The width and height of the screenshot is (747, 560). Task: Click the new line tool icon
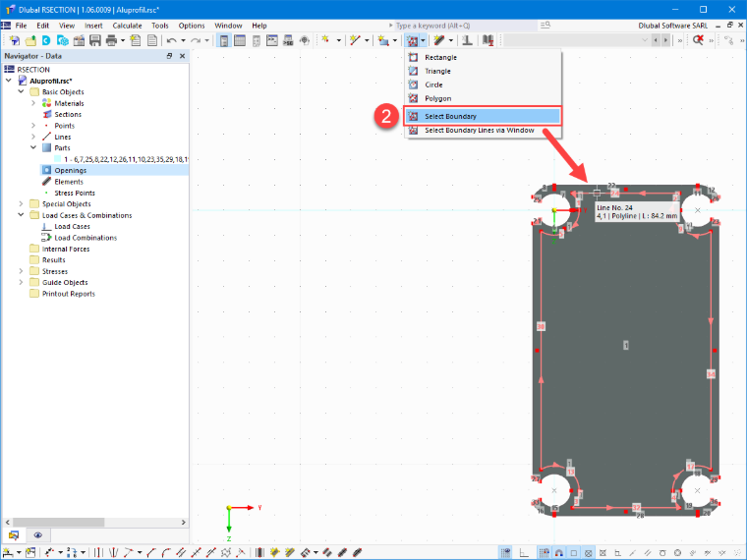coord(355,40)
